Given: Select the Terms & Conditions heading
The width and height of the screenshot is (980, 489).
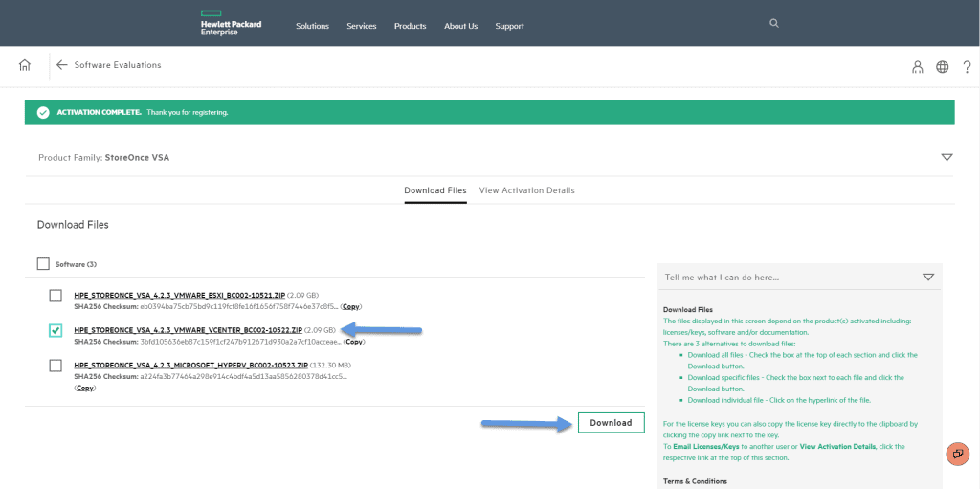Looking at the screenshot, I should [695, 481].
